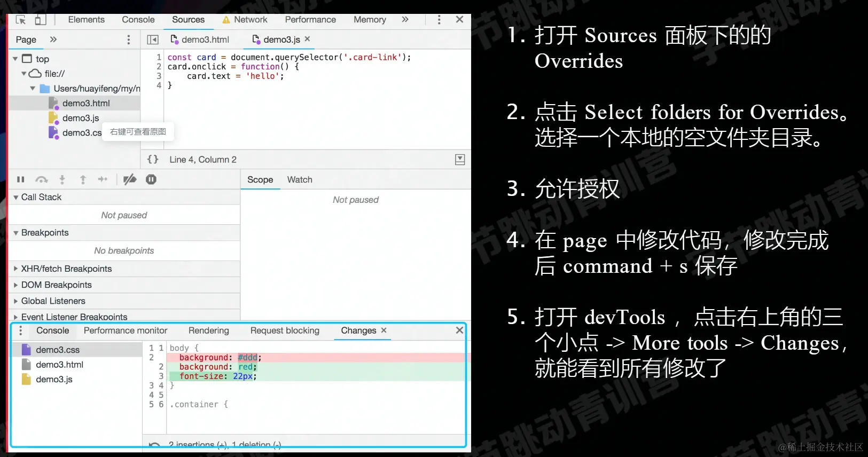Toggle the device toolbar icon

(x=41, y=20)
